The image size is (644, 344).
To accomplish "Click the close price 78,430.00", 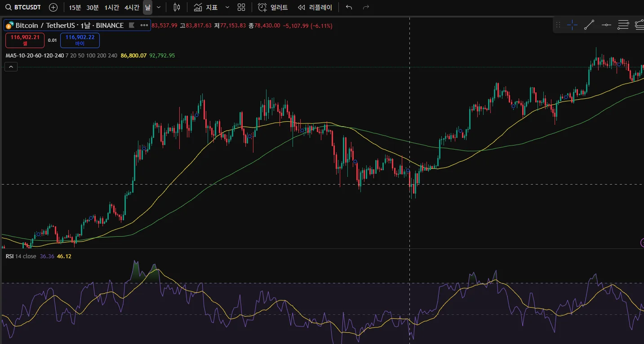I will click(x=267, y=26).
